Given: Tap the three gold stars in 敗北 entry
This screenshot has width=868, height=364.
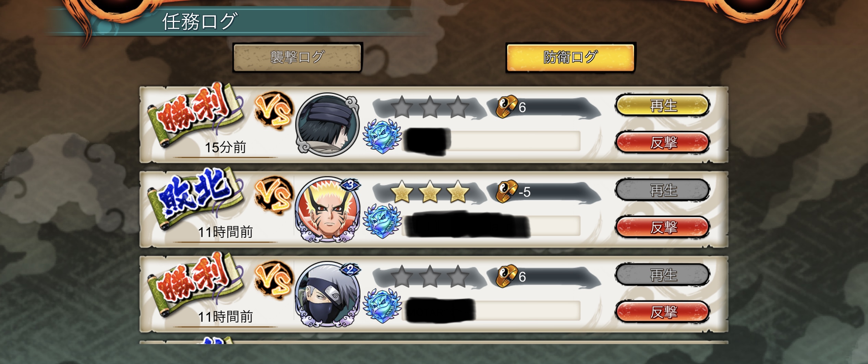Looking at the screenshot, I should pyautogui.click(x=430, y=192).
